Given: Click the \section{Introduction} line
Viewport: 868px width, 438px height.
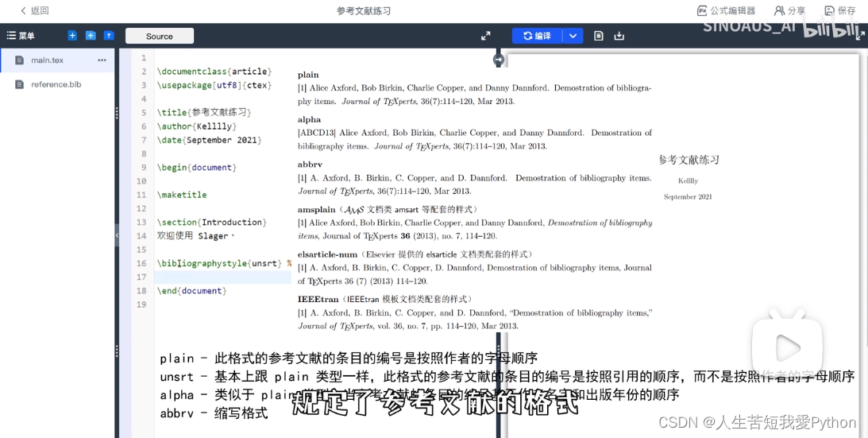Looking at the screenshot, I should tap(212, 223).
